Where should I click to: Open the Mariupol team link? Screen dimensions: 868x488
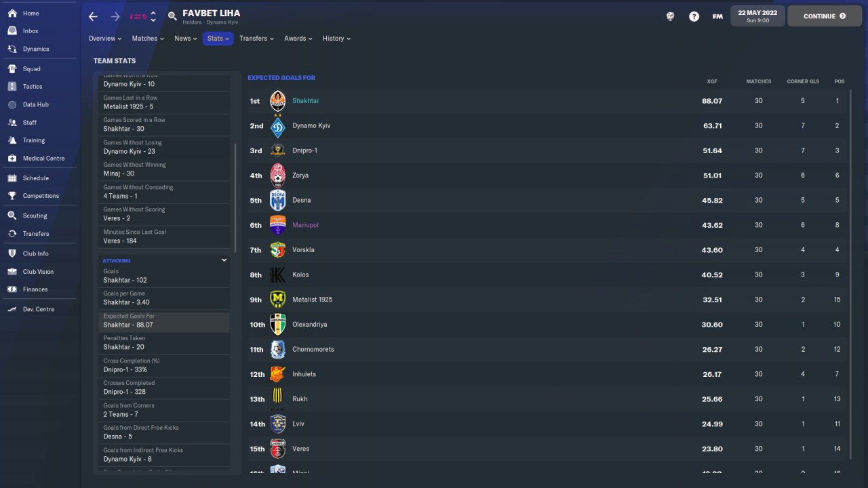click(x=305, y=225)
